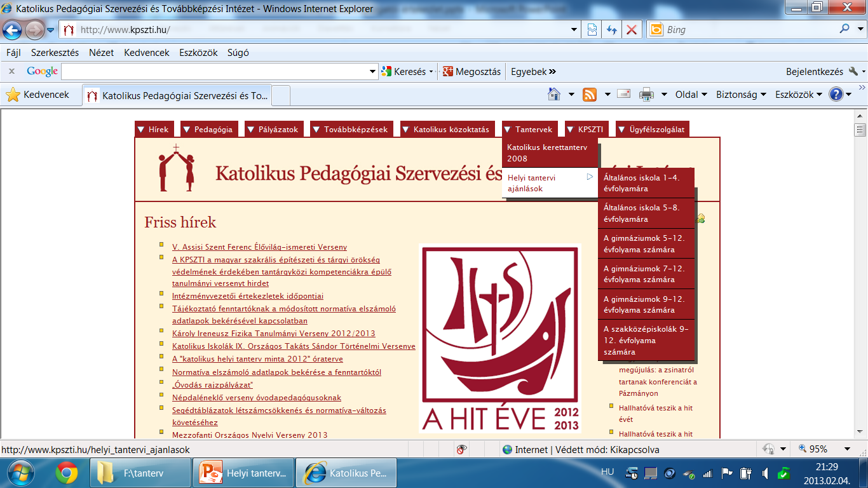Go to home page icon
Viewport: 868px width, 488px height.
click(x=554, y=95)
